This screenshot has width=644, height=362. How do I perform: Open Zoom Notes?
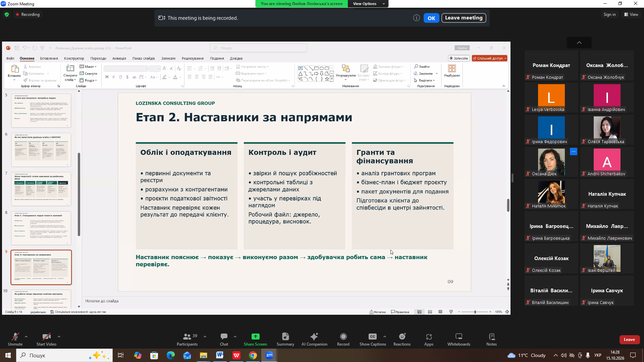[491, 339]
